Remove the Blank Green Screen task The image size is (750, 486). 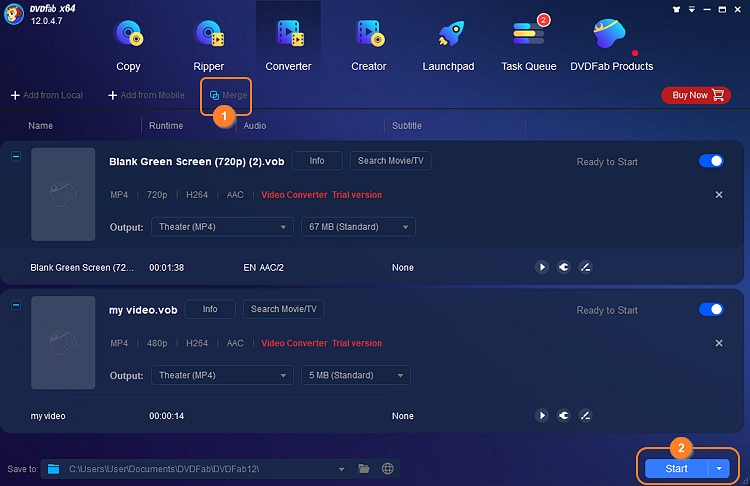click(719, 195)
